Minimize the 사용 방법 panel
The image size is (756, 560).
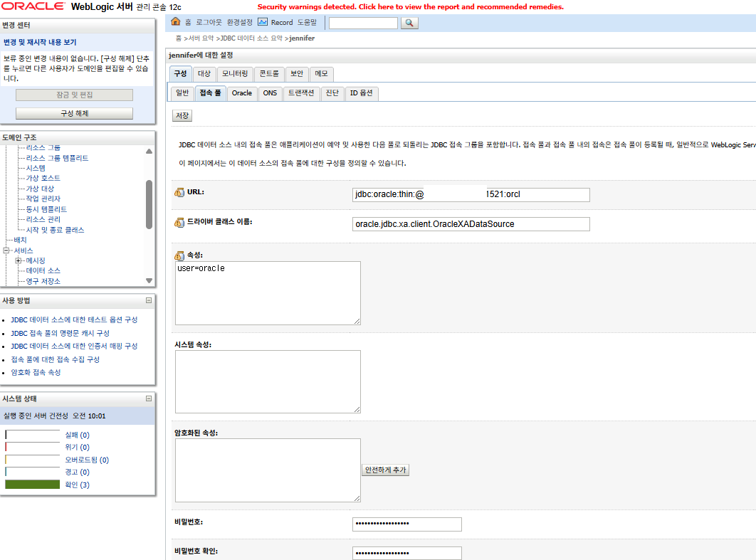[x=149, y=300]
